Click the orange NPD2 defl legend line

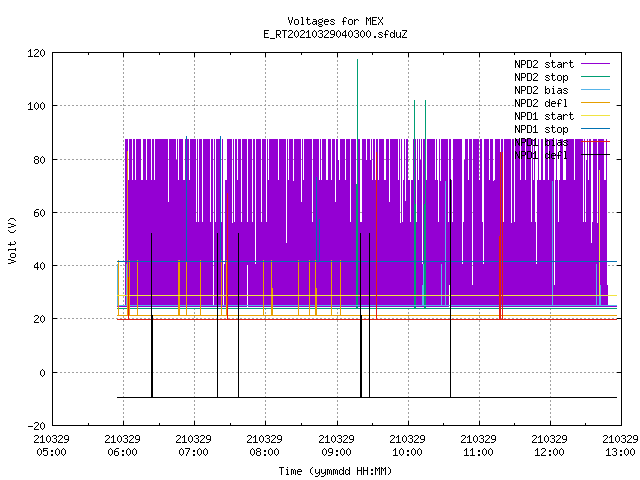[x=595, y=103]
